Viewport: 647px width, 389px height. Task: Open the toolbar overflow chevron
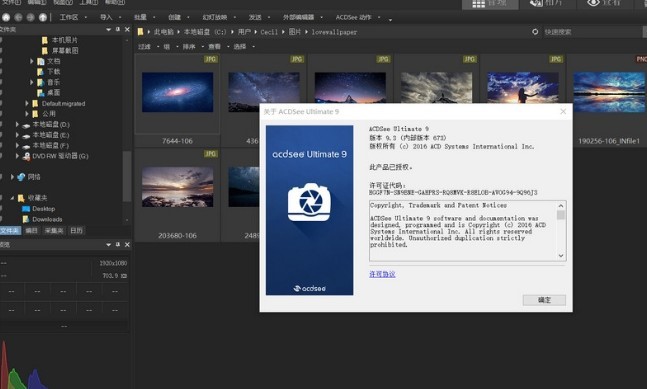390,19
